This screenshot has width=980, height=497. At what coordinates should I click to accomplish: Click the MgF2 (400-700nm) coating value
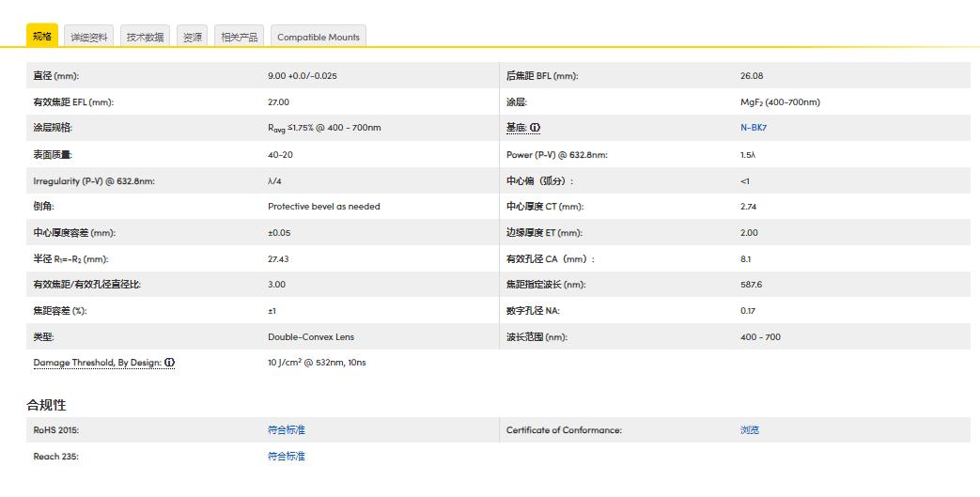(x=780, y=101)
